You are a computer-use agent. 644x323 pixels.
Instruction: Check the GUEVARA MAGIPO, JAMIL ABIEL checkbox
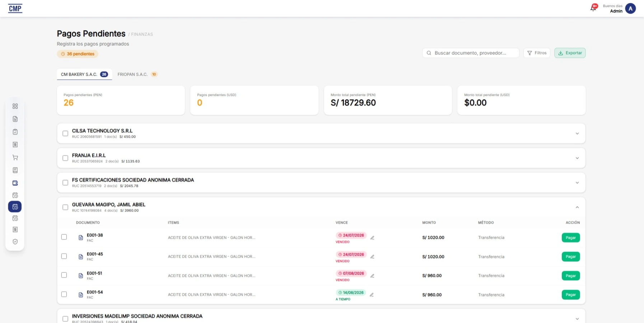coord(65,207)
